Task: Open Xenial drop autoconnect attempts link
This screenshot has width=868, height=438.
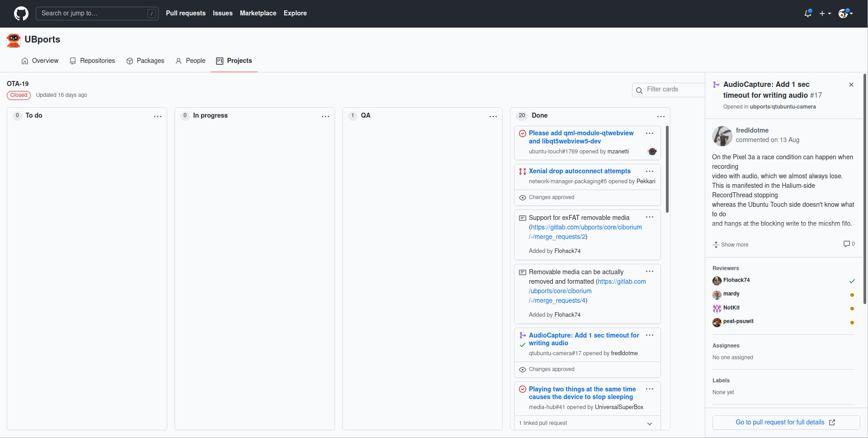Action: [580, 171]
